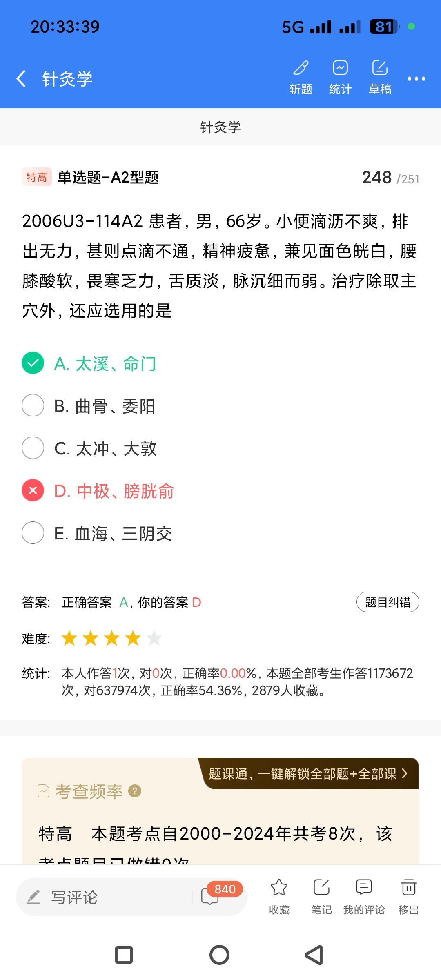Open the 草稿 draft pad

[380, 76]
